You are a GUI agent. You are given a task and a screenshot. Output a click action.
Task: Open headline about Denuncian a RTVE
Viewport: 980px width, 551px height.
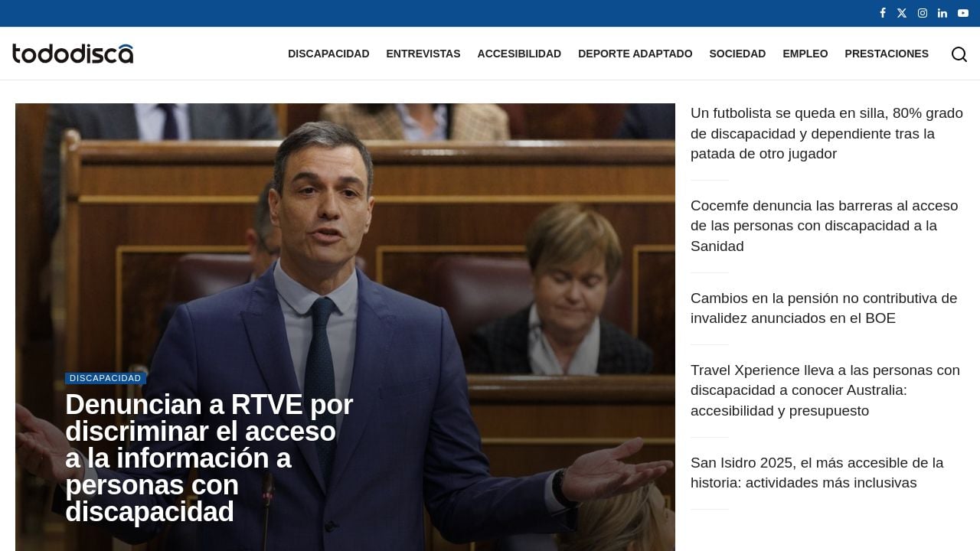pos(209,458)
